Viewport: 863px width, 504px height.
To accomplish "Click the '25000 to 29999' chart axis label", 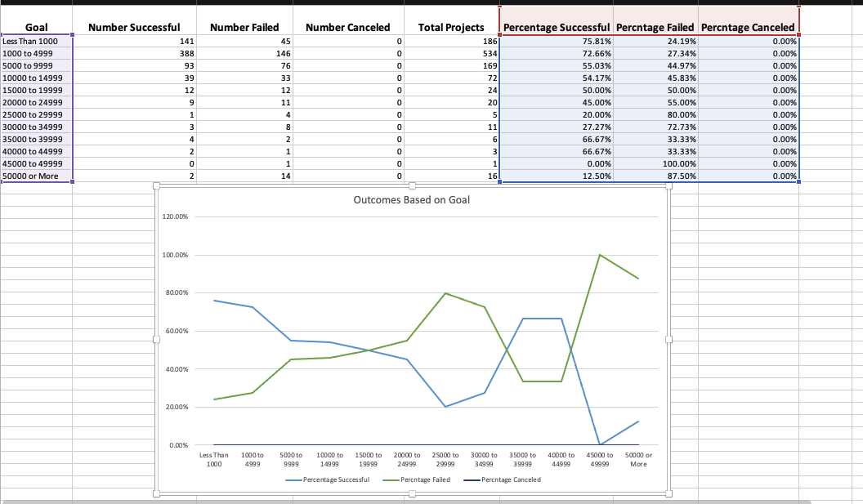I will click(x=445, y=459).
